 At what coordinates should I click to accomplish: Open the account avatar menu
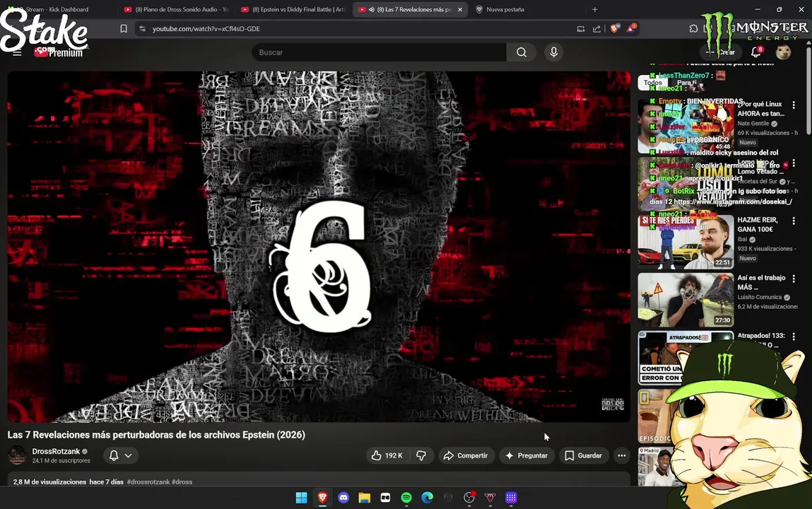pyautogui.click(x=783, y=52)
